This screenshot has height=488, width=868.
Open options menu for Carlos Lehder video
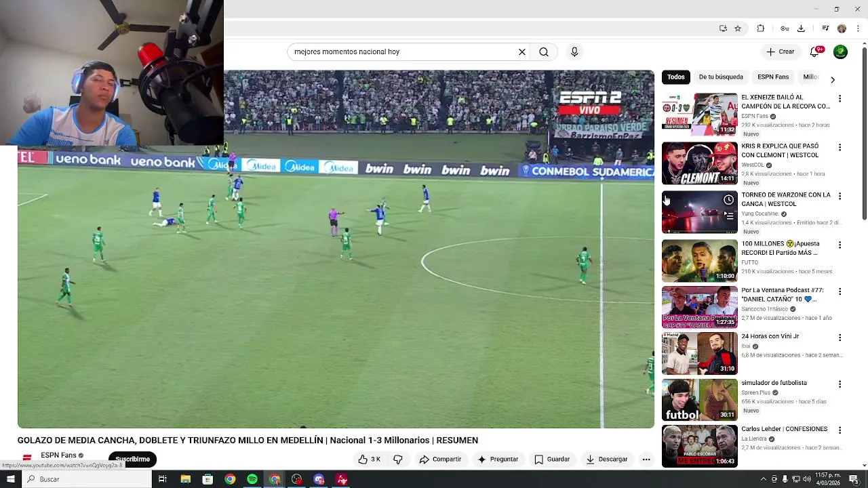[840, 430]
